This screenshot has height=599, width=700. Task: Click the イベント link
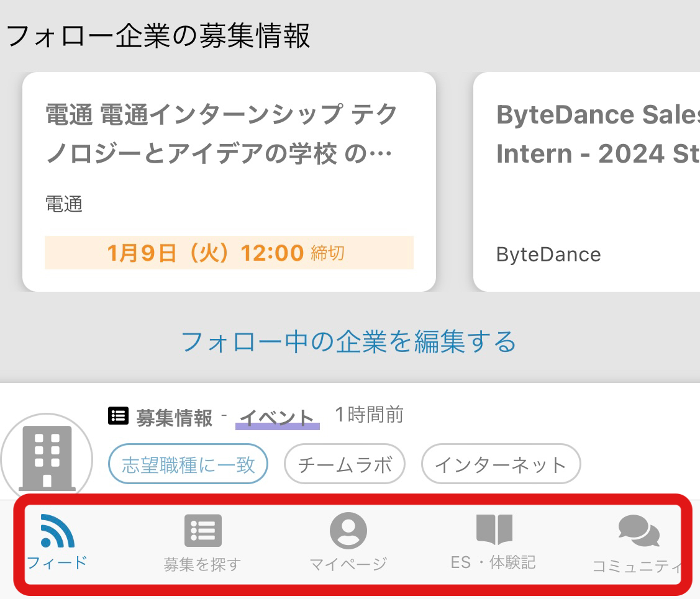[277, 418]
